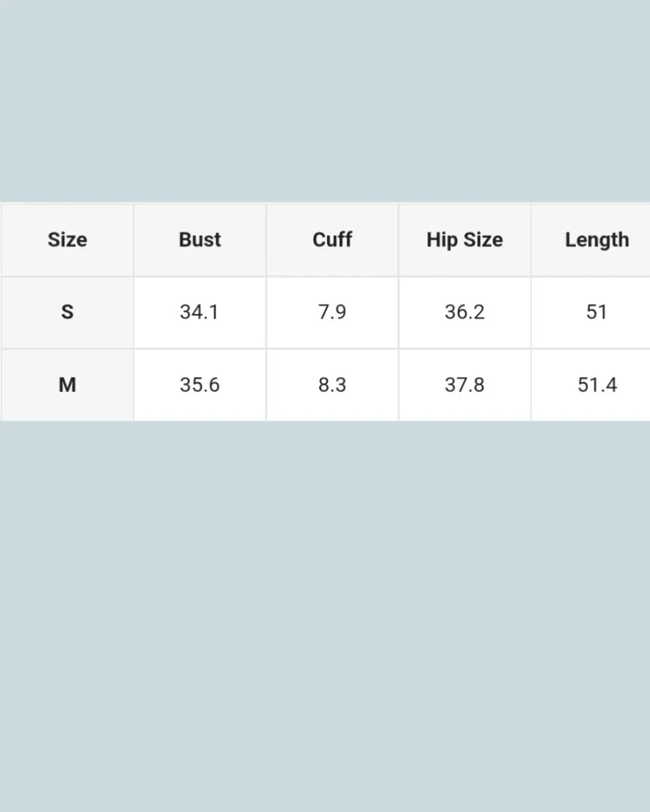Click the divider between Cuff and Hip Size headers
Screen dimensions: 650x812
pyautogui.click(x=399, y=240)
